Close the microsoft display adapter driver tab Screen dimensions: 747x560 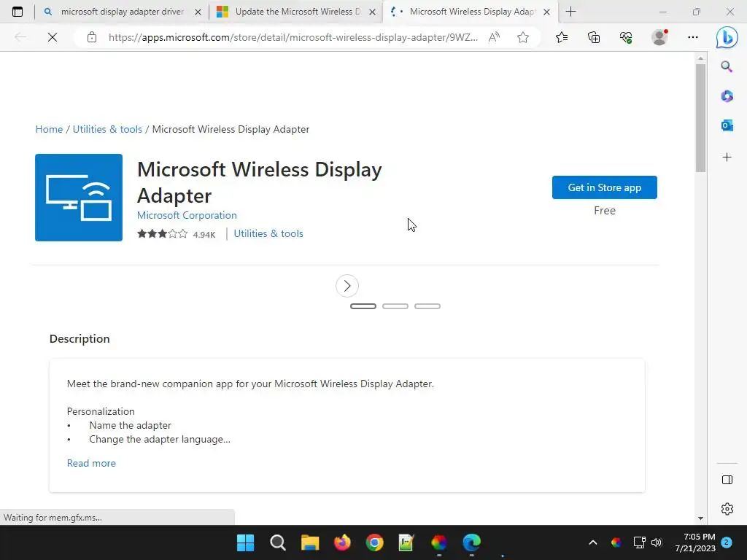198,12
